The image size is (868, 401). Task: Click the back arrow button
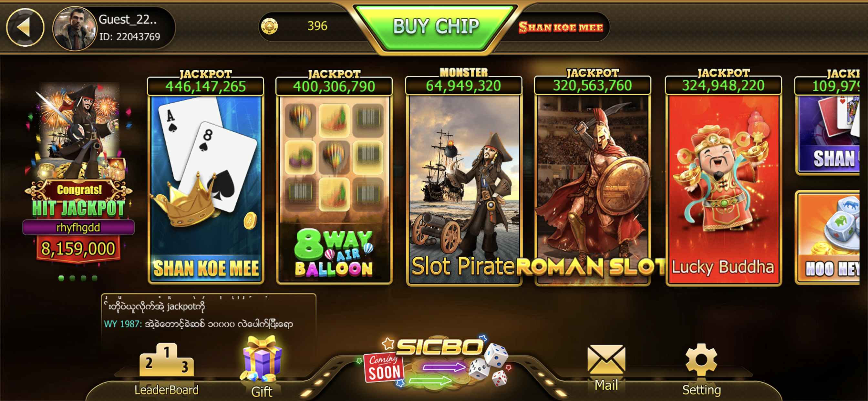tap(25, 27)
